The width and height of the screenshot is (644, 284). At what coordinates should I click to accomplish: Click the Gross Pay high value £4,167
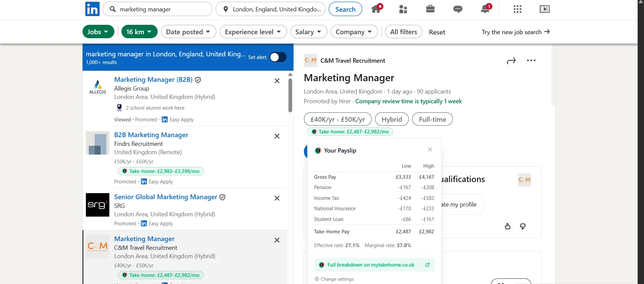427,177
